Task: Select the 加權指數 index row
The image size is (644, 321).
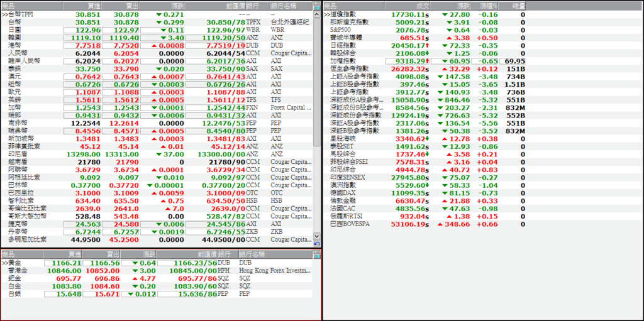Action: pos(425,61)
